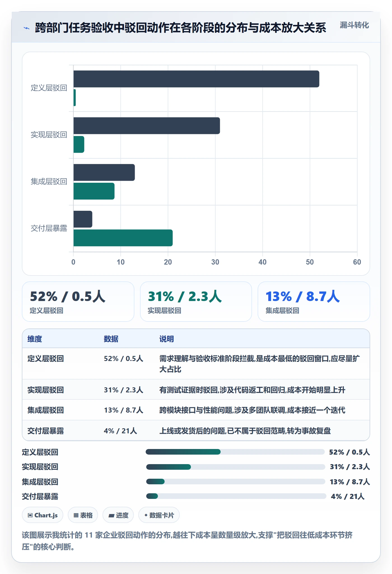Screen dimensions: 392x574
Task: Open the 52% / 0.5人 stat card
Action: (78, 302)
